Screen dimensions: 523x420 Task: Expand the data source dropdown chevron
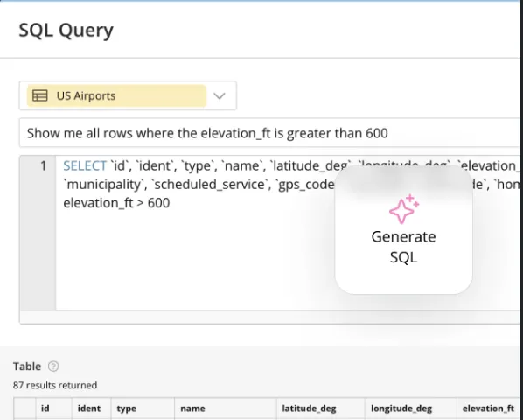point(220,96)
